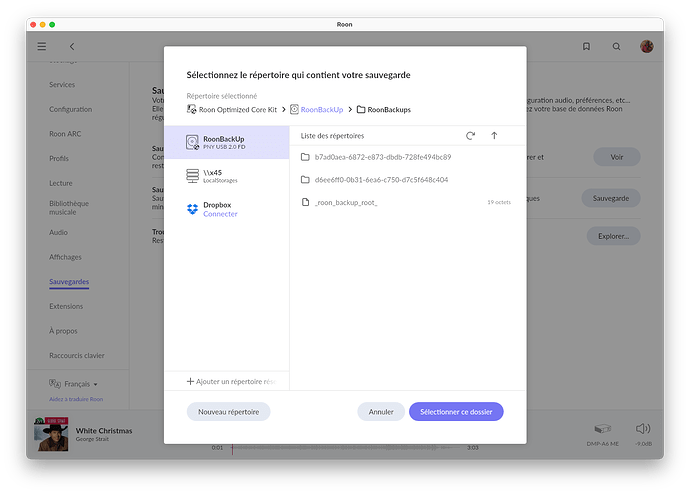Open the À propos settings tab
The height and width of the screenshot is (494, 690).
coord(63,331)
